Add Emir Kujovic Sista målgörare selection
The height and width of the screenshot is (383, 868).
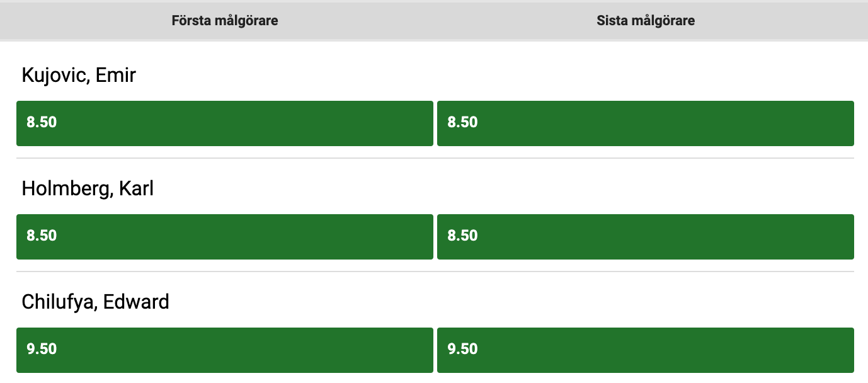click(x=646, y=123)
